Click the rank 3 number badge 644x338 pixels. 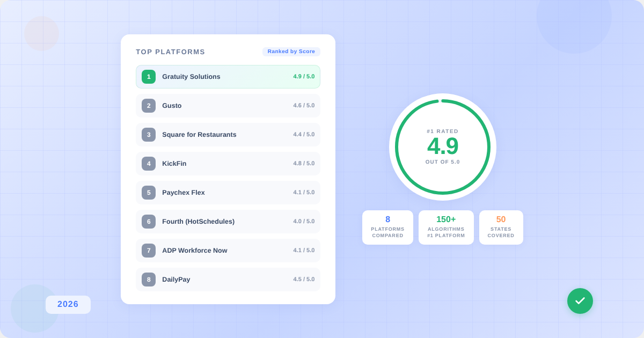point(149,135)
